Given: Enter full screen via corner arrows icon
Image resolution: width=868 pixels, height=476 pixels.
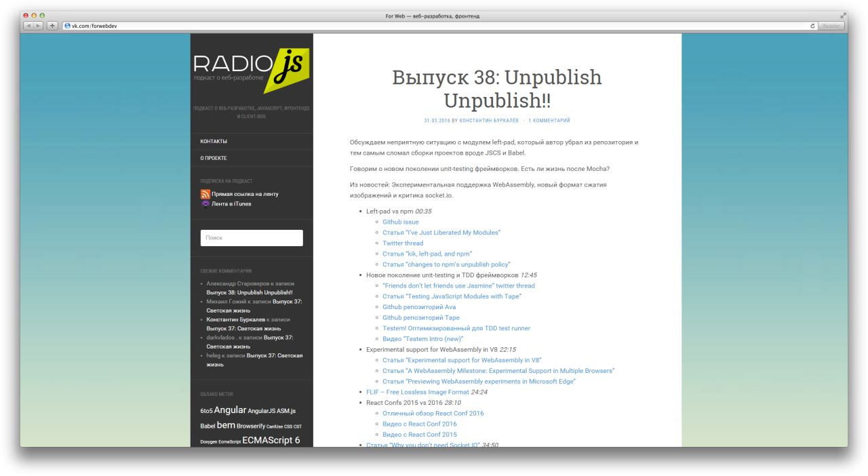Looking at the screenshot, I should 844,16.
